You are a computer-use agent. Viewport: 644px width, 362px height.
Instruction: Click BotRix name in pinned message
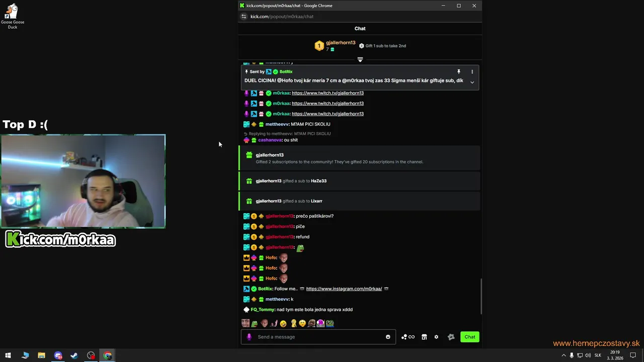point(286,72)
